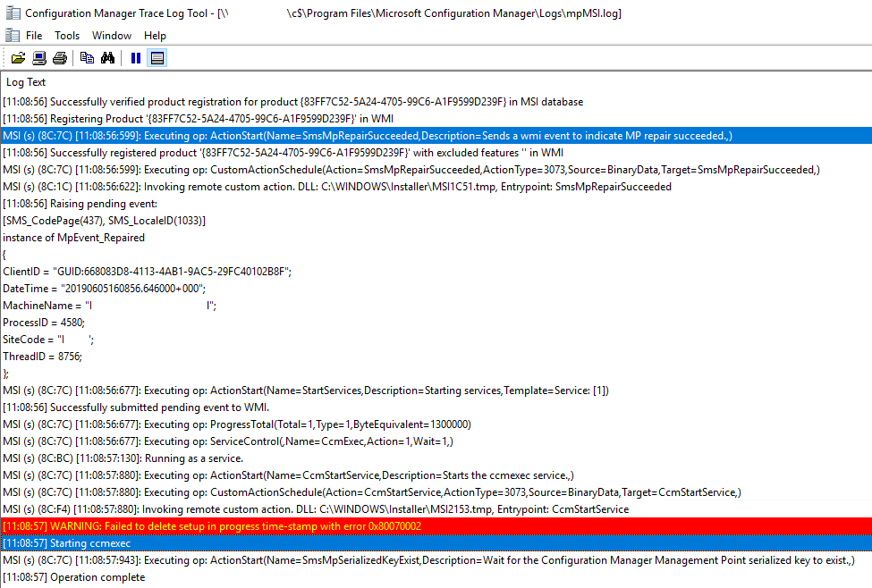Select CustomActionSchedule SmsMpRepairSucceeded log line

436,170
